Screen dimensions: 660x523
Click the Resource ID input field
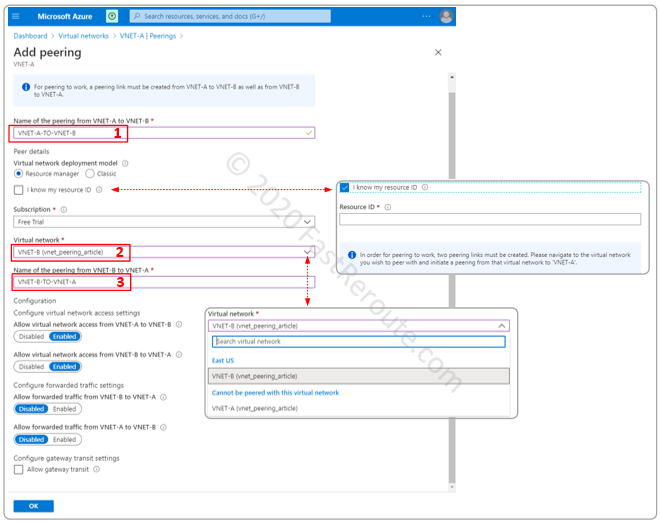[x=490, y=219]
